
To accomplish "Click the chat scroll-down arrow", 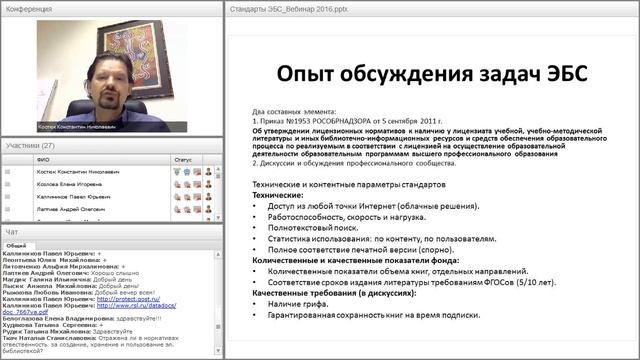I will 218,351.
